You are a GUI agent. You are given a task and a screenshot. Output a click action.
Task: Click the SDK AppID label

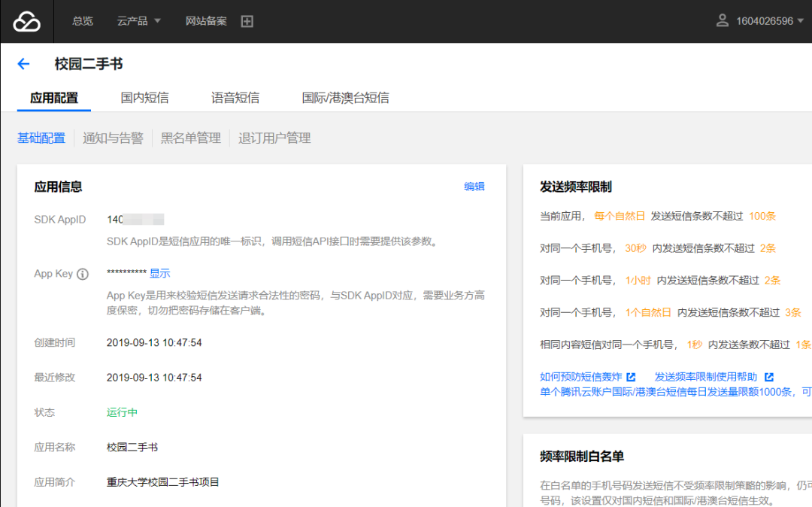click(60, 220)
